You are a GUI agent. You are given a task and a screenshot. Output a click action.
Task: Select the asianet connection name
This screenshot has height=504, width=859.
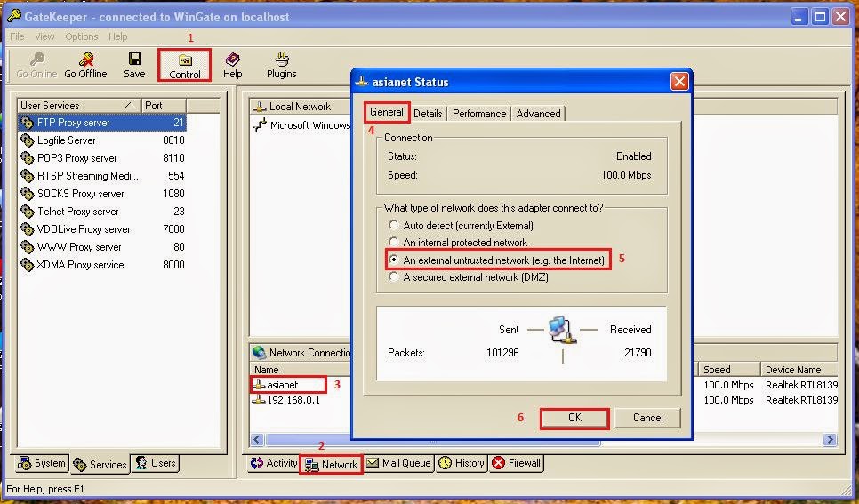point(283,385)
